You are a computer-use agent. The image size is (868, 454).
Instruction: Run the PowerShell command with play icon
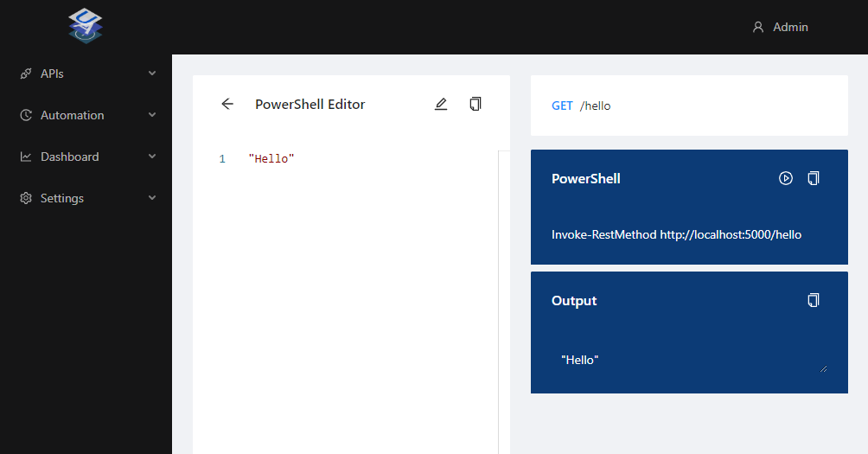pyautogui.click(x=786, y=178)
